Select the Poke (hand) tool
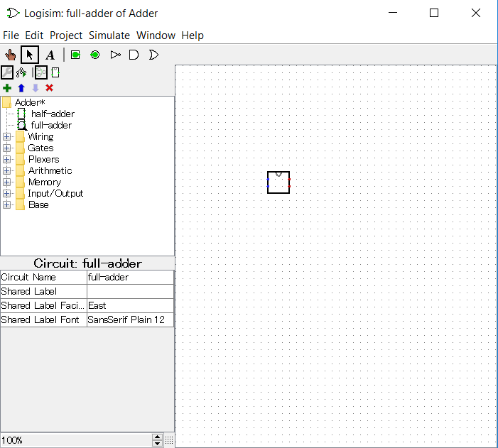Screen dimensions: 498x448 tap(10, 55)
